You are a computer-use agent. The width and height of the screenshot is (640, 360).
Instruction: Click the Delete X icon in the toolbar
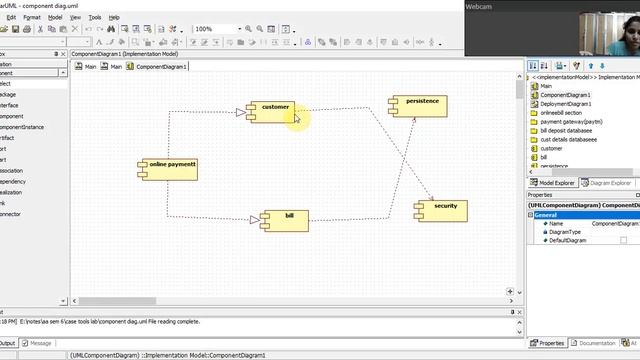click(x=74, y=29)
